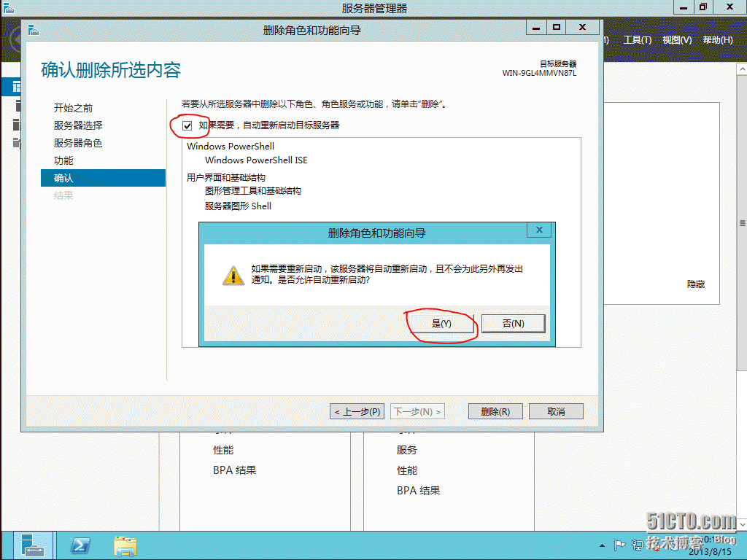Close the removal wizard window
The width and height of the screenshot is (747, 560).
[582, 28]
